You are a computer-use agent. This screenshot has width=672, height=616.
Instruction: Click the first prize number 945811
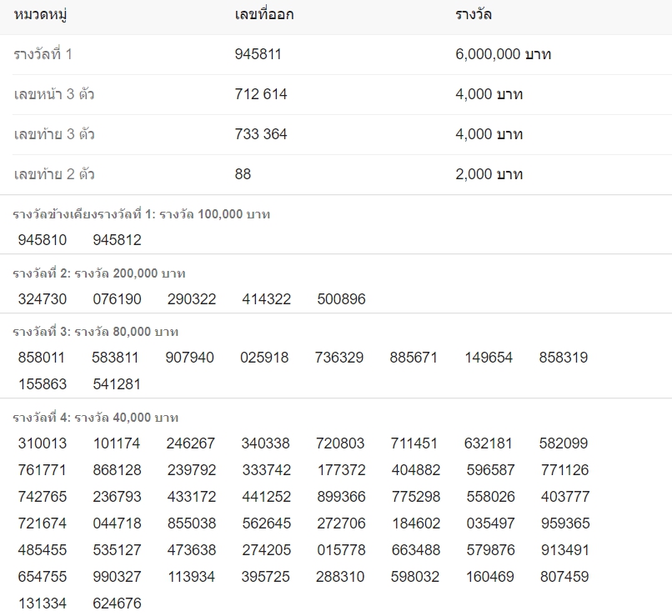(258, 54)
